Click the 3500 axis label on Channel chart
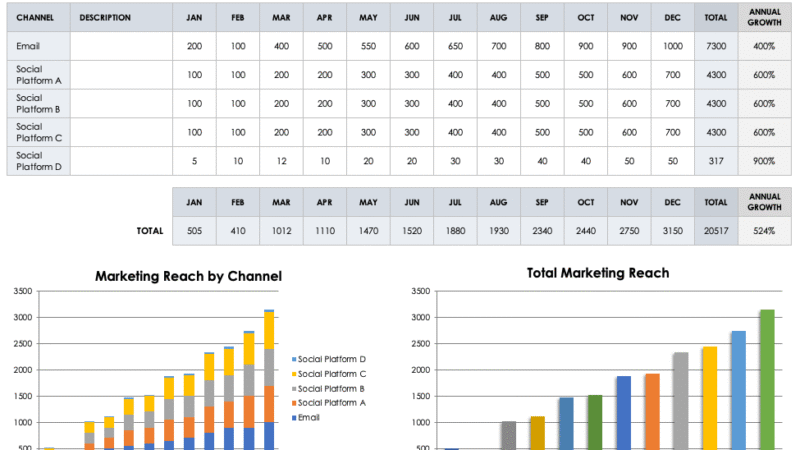 [23, 291]
